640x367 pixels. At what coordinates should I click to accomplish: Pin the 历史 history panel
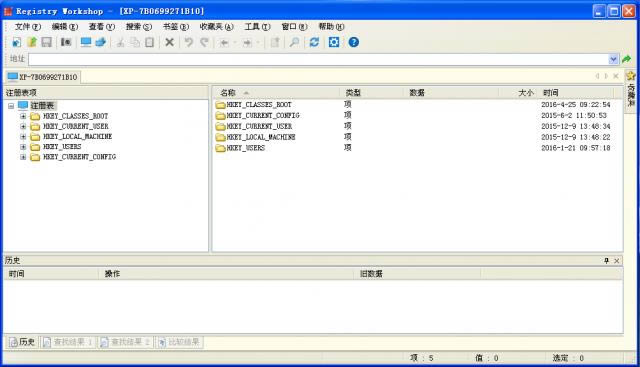pyautogui.click(x=607, y=260)
